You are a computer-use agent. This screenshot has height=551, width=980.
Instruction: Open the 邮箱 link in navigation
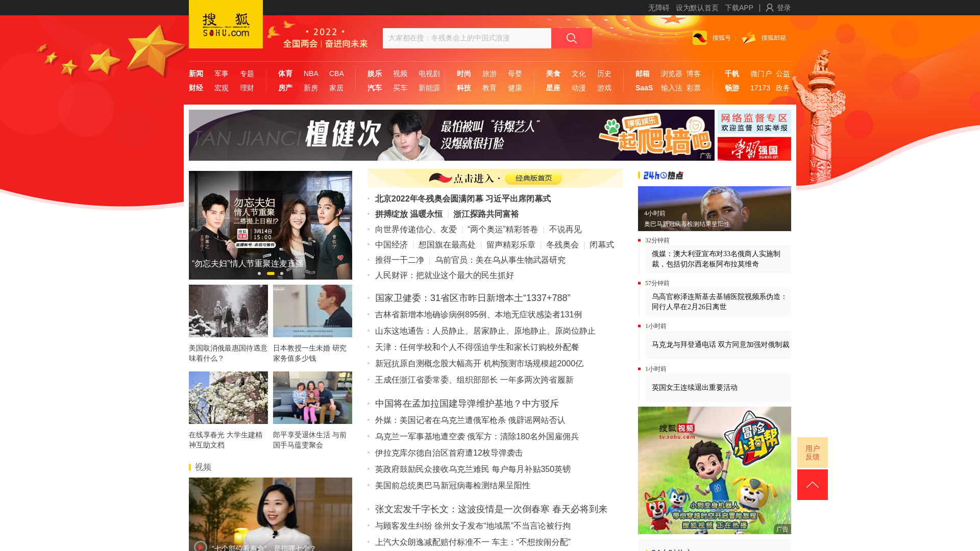[x=643, y=73]
